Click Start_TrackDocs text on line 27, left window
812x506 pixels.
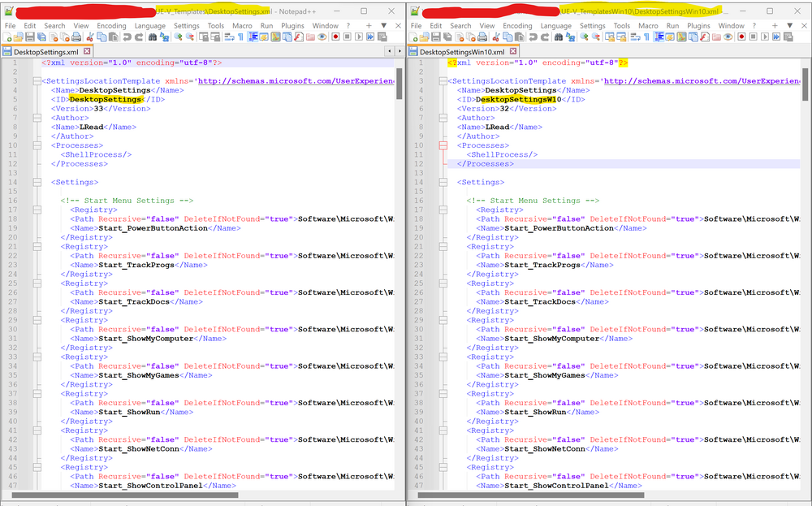[x=134, y=301]
